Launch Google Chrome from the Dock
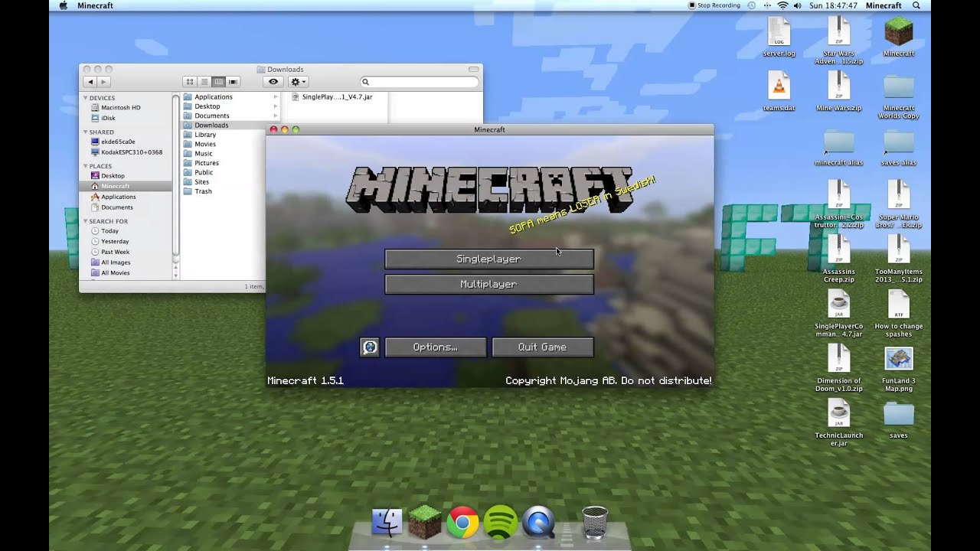The image size is (980, 551). pos(462,523)
